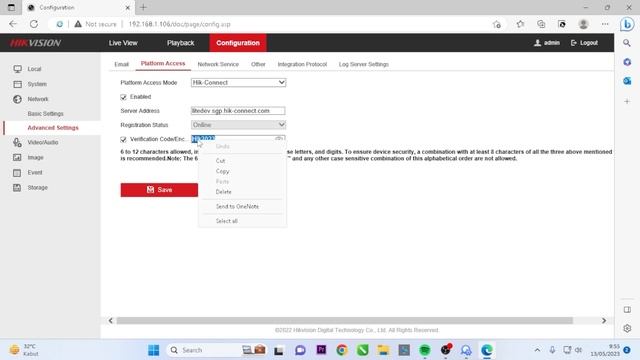Click the Image settings icon
This screenshot has height=360, width=640.
click(x=17, y=158)
